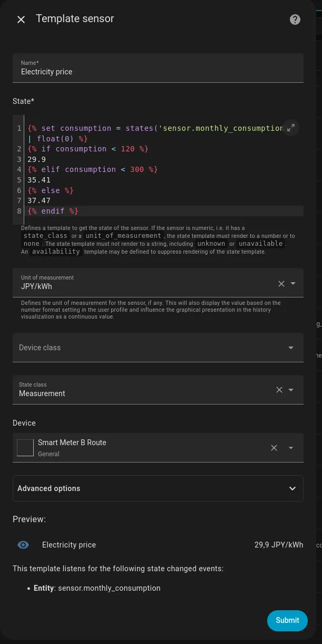Click the Smart Meter B Route device icon

point(25,448)
